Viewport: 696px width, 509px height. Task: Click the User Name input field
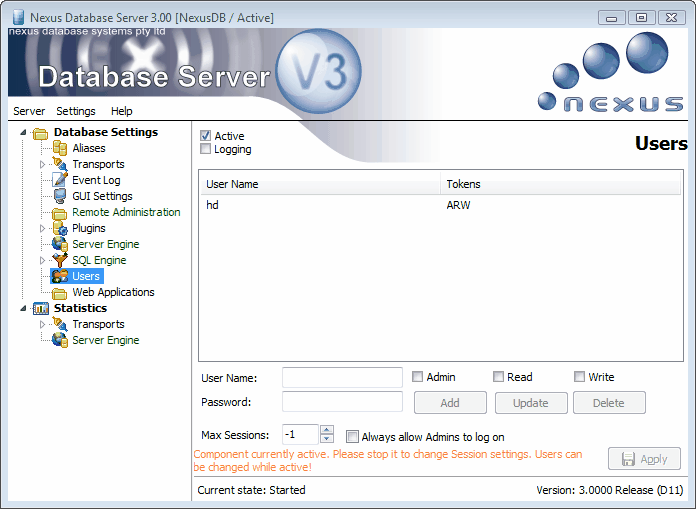click(x=342, y=378)
